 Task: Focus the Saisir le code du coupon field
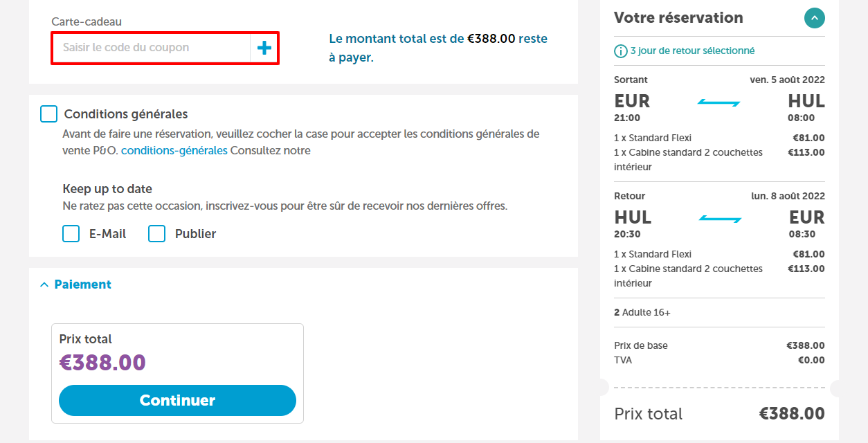tap(152, 48)
